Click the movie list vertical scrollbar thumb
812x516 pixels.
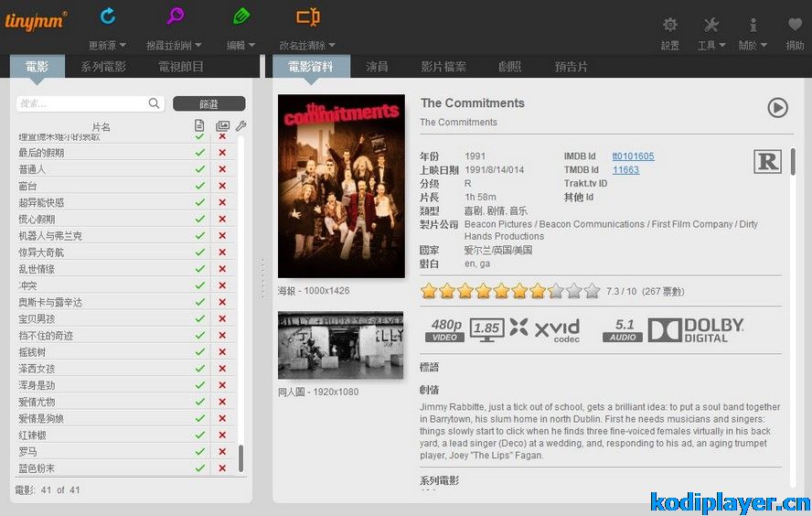240,458
